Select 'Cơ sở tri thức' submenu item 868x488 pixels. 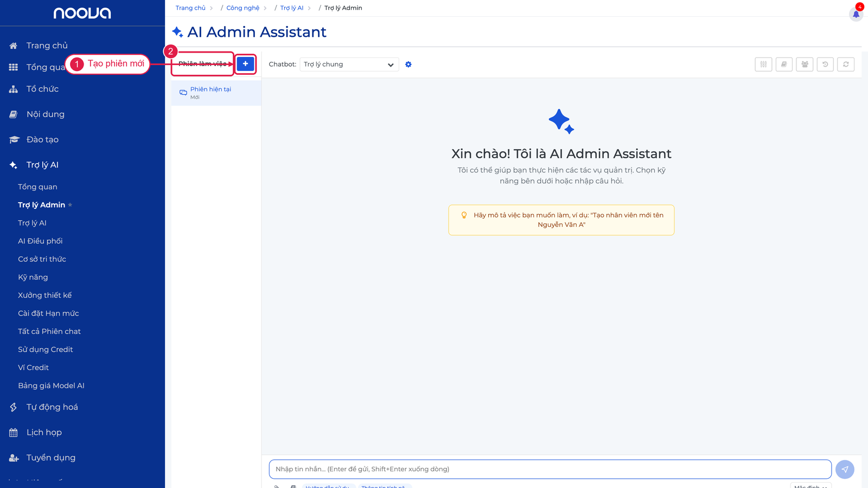[x=42, y=259]
